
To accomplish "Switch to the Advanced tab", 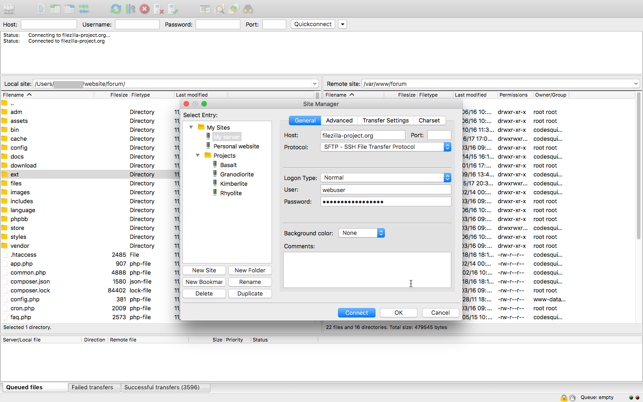I will point(339,120).
